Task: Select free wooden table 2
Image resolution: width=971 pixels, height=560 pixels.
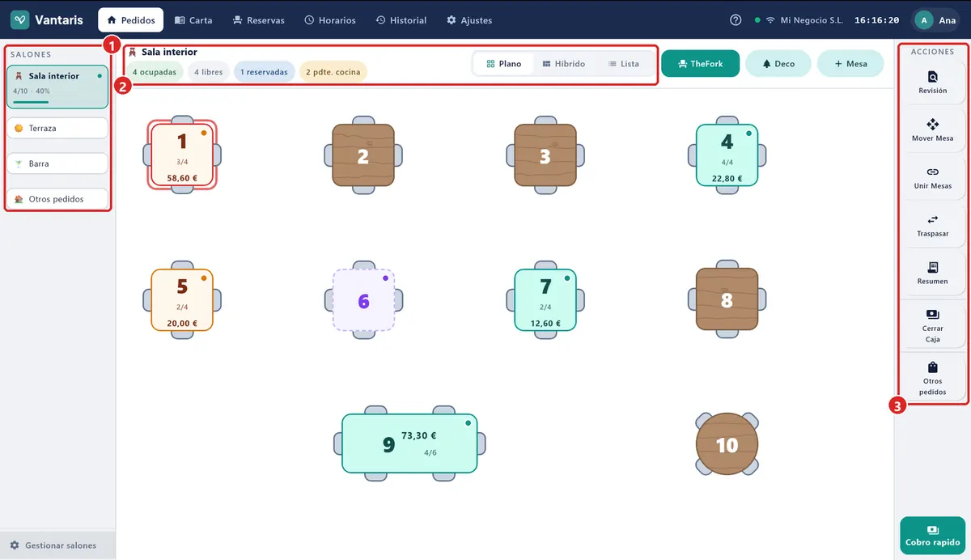Action: click(363, 155)
